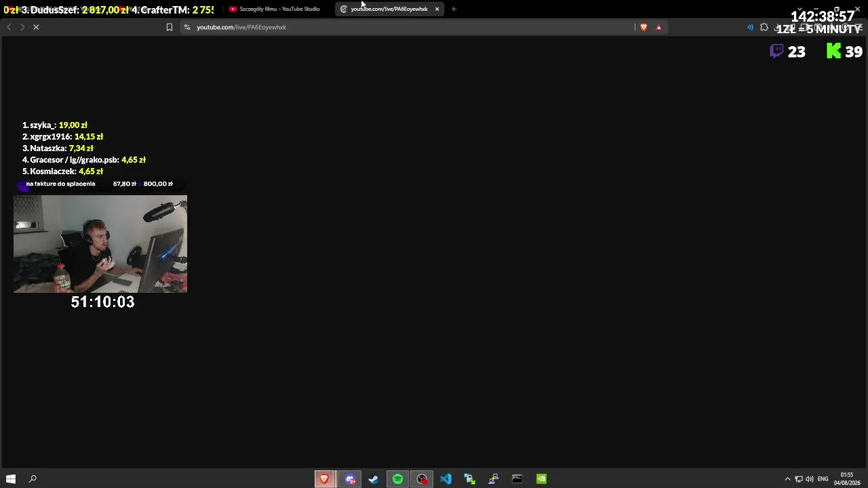Close the youtube.com/live tab
This screenshot has width=868, height=488.
437,9
